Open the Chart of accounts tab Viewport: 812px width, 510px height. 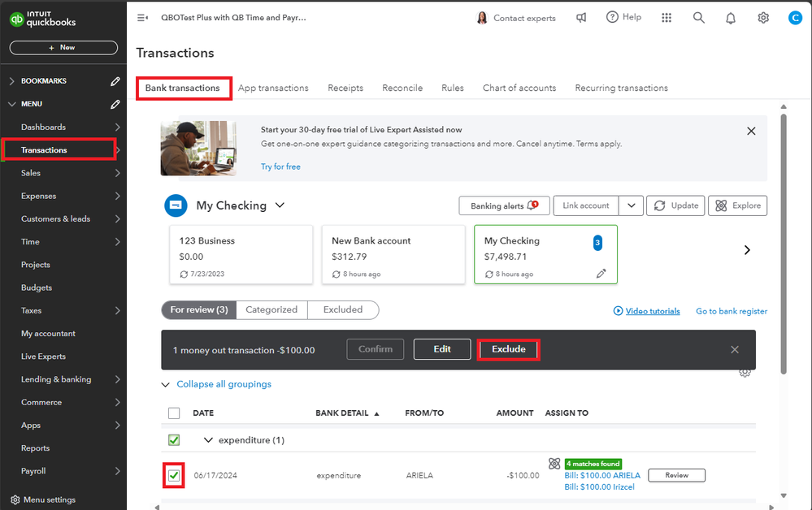(519, 88)
